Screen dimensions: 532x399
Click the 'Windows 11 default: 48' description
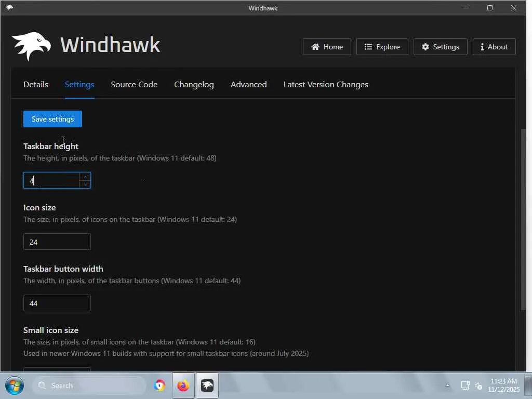[x=120, y=158]
